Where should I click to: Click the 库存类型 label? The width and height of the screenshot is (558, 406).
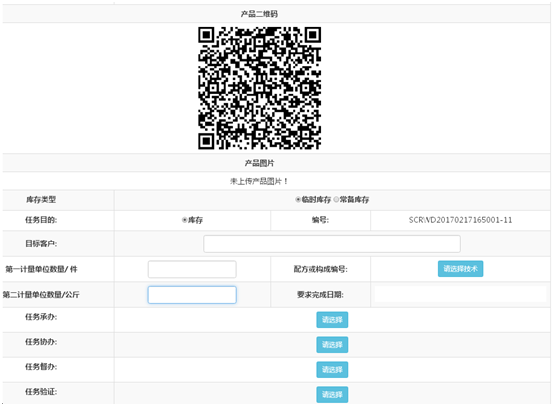pyautogui.click(x=41, y=200)
